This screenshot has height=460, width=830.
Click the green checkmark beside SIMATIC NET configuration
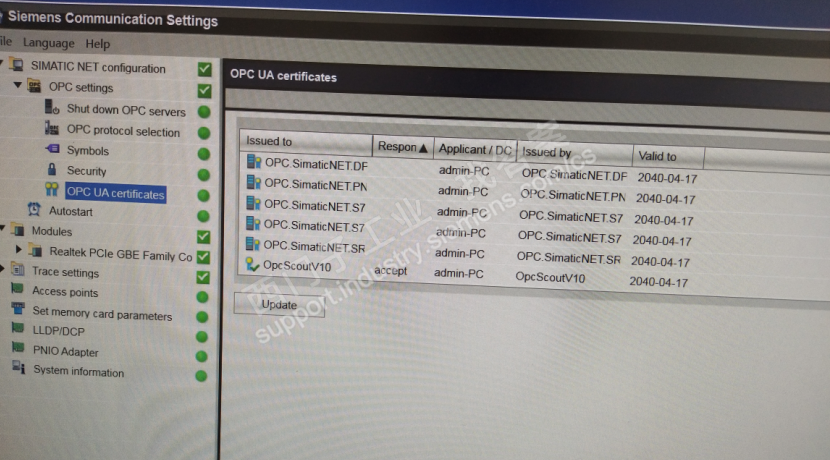tap(204, 69)
